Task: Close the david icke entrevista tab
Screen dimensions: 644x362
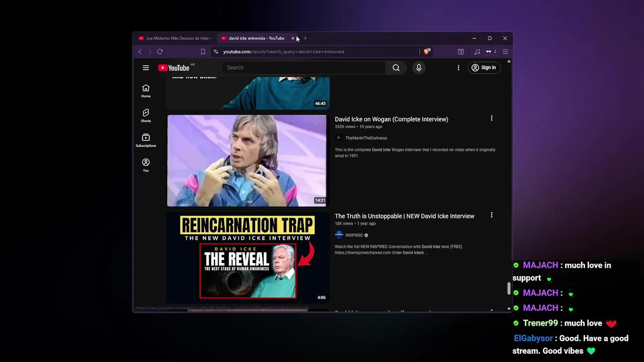Action: click(293, 38)
